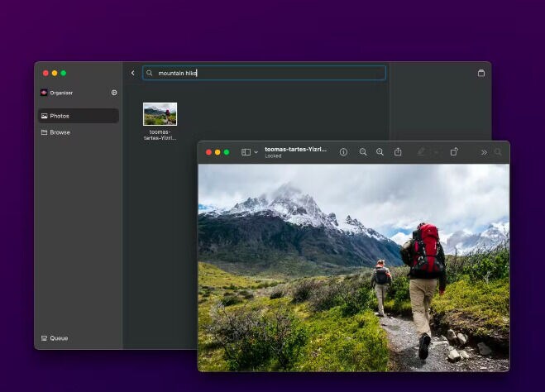545x392 pixels.
Task: Toggle the sidebar view button in Preview
Action: (x=246, y=152)
